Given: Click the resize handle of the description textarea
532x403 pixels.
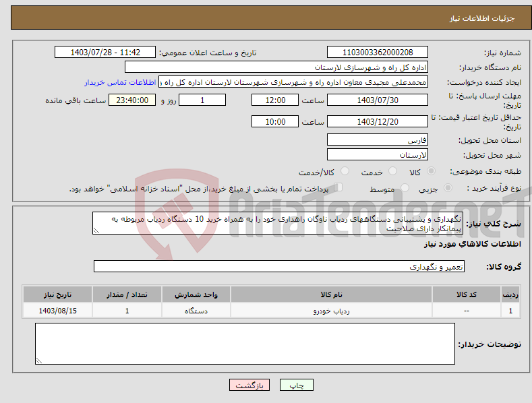Looking at the screenshot, I should click(96, 230).
